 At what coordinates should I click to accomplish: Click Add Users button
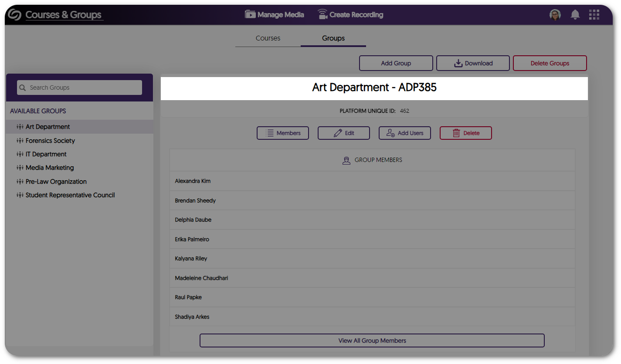pyautogui.click(x=405, y=133)
